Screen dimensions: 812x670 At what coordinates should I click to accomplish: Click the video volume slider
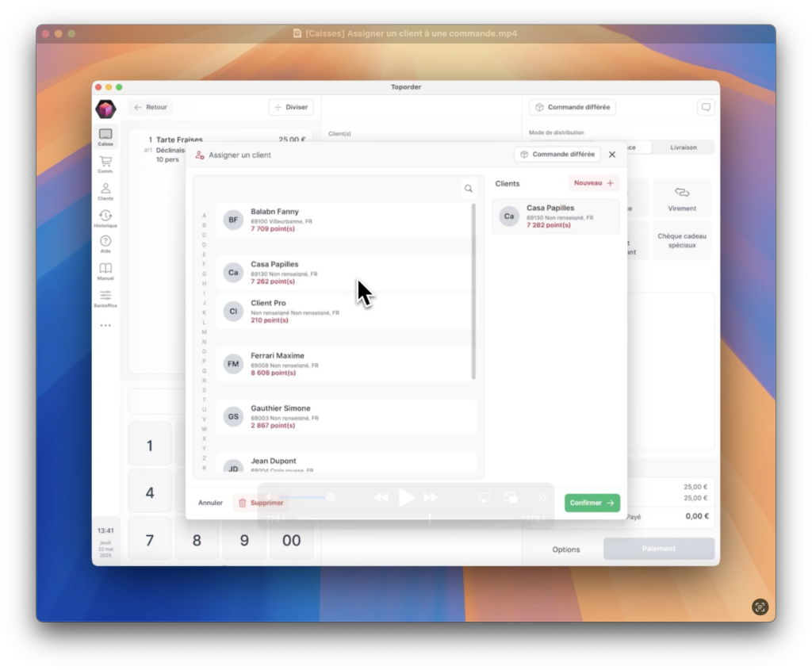point(305,497)
